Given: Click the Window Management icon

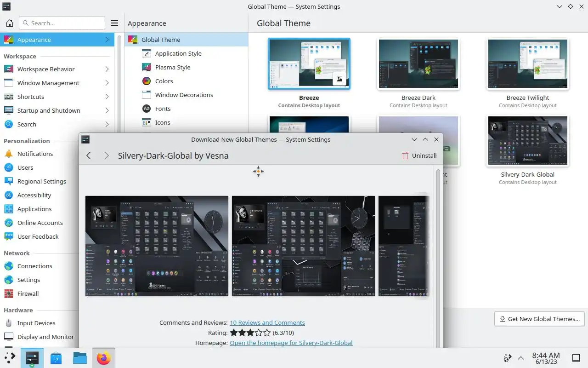Looking at the screenshot, I should click(x=9, y=83).
